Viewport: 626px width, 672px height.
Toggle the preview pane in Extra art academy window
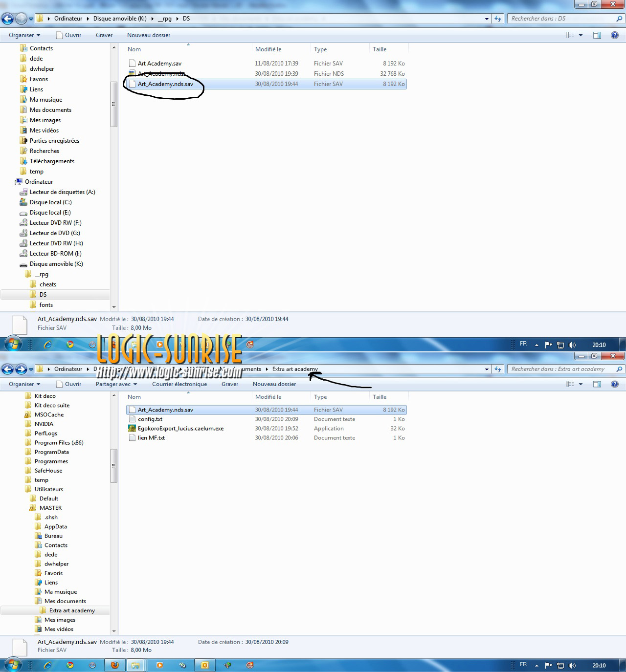(597, 384)
